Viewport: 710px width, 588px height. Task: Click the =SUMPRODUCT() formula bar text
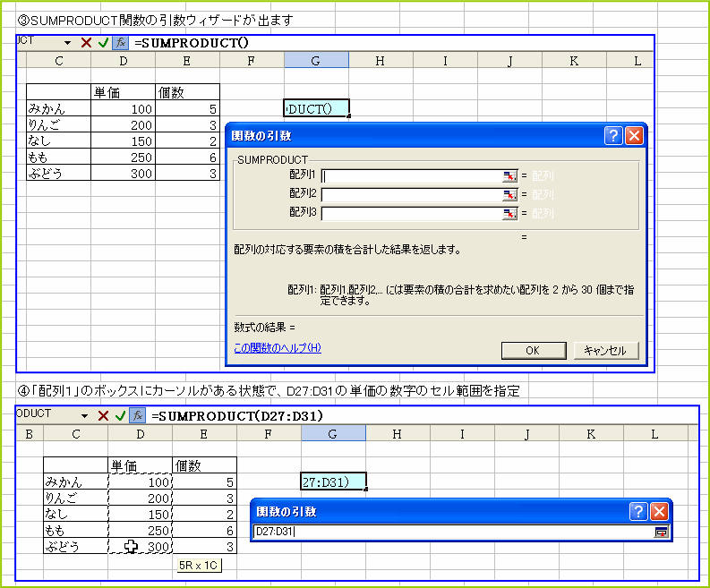(x=192, y=43)
